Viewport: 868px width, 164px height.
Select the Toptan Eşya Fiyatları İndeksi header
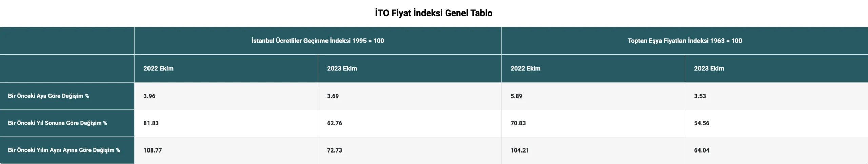(685, 41)
